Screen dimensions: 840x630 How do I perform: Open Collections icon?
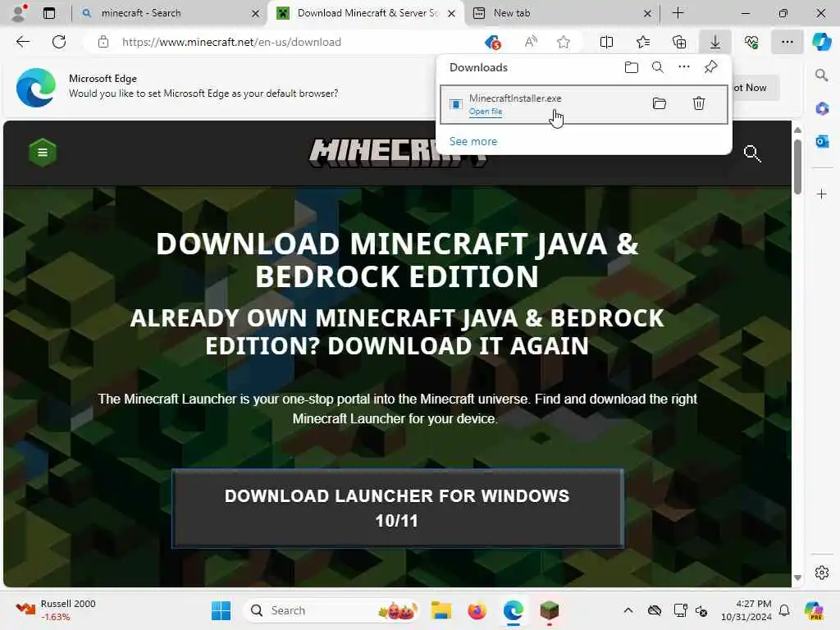click(x=679, y=42)
